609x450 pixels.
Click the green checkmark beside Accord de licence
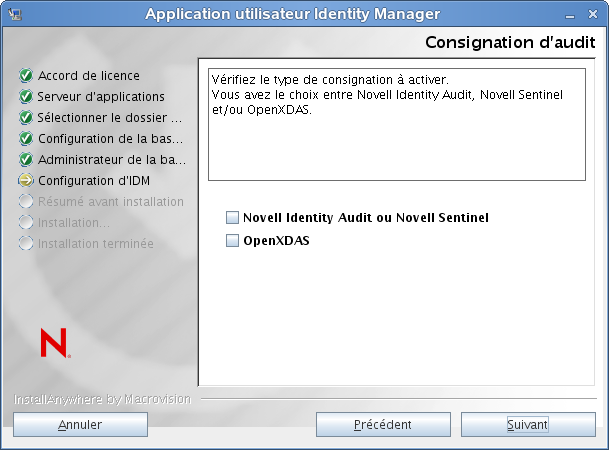tap(26, 76)
